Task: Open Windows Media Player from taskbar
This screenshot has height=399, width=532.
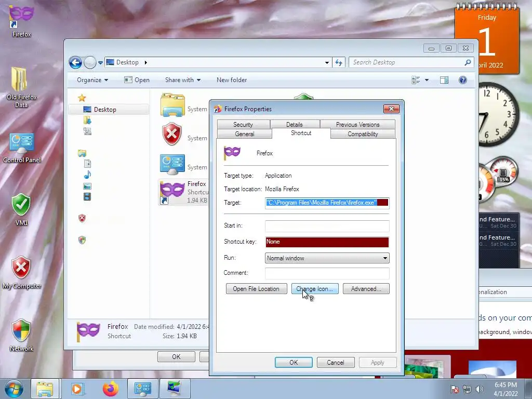Action: (77, 389)
